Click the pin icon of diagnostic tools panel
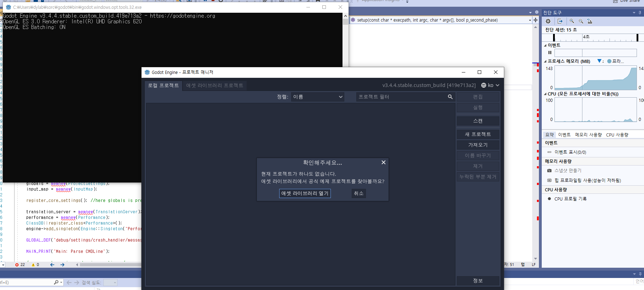This screenshot has height=290, width=644. (x=640, y=13)
